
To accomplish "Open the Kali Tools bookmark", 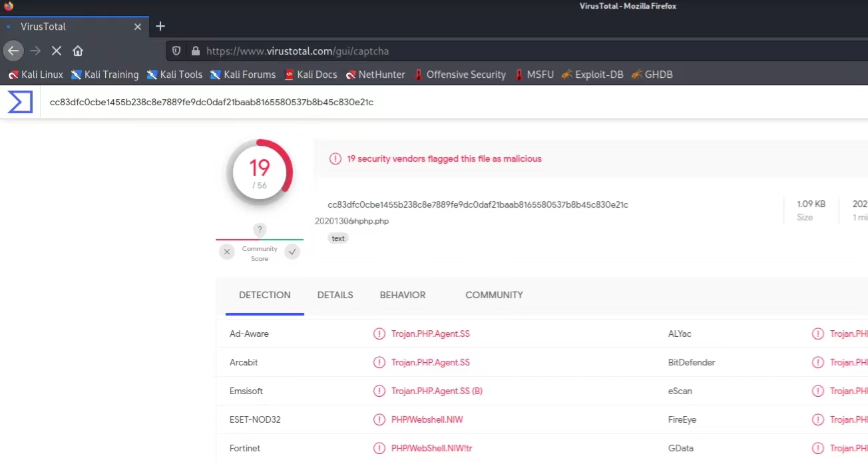I will pos(174,75).
